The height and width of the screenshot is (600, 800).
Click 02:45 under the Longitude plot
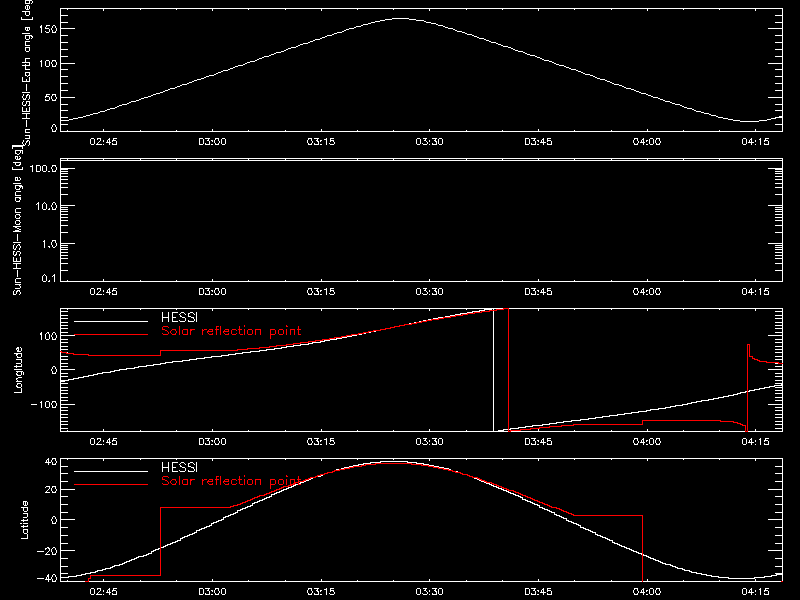[x=104, y=442]
